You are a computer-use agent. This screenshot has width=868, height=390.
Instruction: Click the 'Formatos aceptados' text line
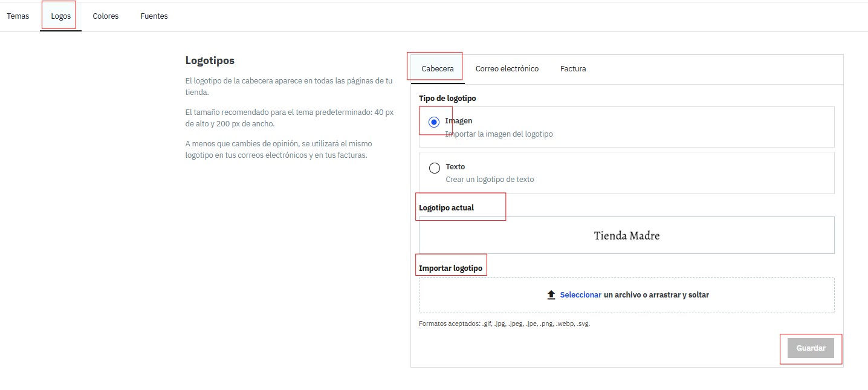504,324
